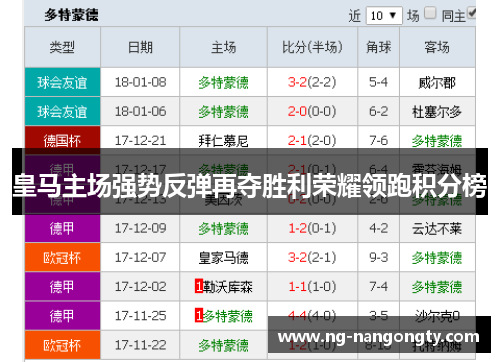The width and height of the screenshot is (500, 362).
Task: Open home team 多特蒙德 in 17-12-09 row
Action: [223, 229]
